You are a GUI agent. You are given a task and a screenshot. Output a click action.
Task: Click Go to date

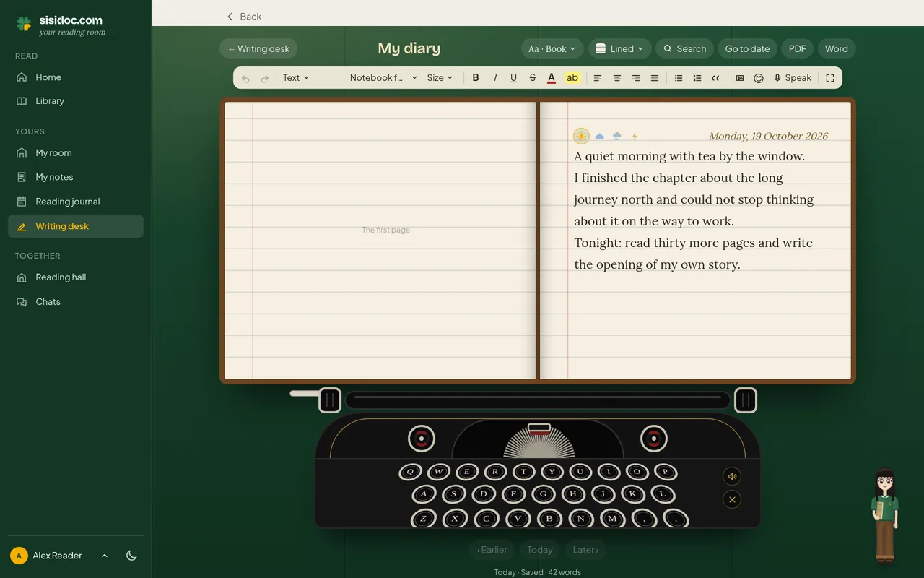pos(747,48)
